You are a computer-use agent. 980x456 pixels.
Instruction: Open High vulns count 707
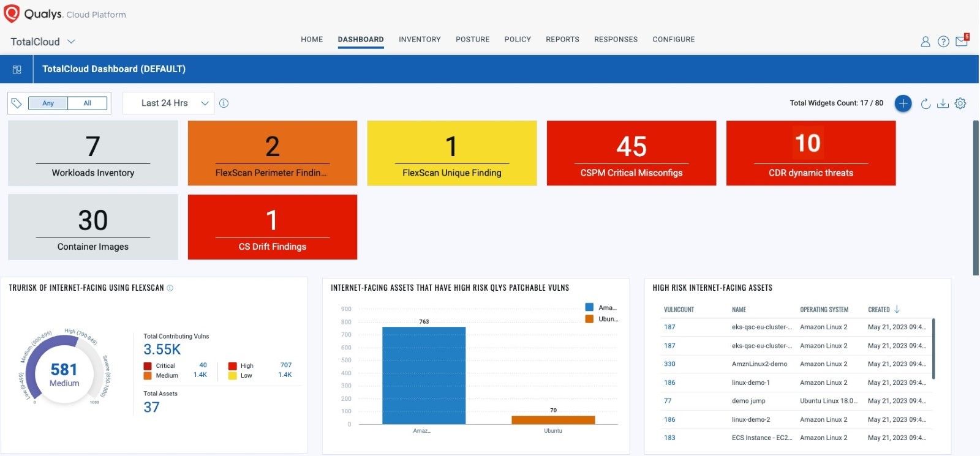tap(286, 365)
